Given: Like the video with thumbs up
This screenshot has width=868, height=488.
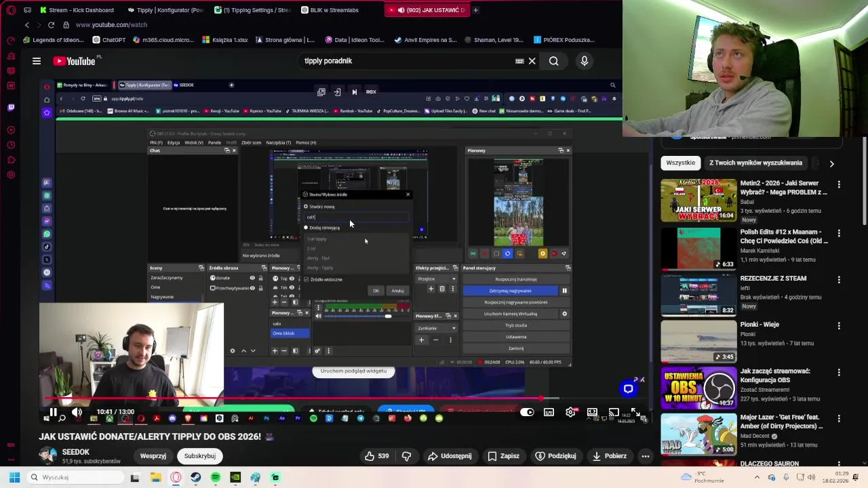Looking at the screenshot, I should (376, 456).
